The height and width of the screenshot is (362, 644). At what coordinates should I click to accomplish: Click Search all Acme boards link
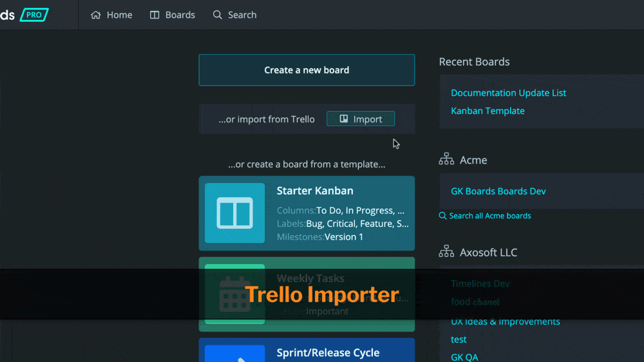(x=490, y=216)
